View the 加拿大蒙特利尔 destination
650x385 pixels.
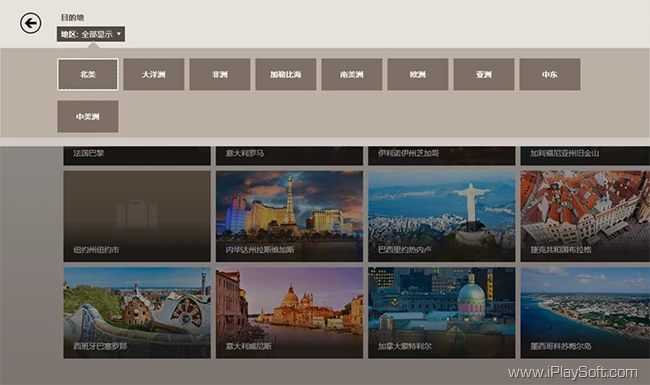pyautogui.click(x=441, y=312)
